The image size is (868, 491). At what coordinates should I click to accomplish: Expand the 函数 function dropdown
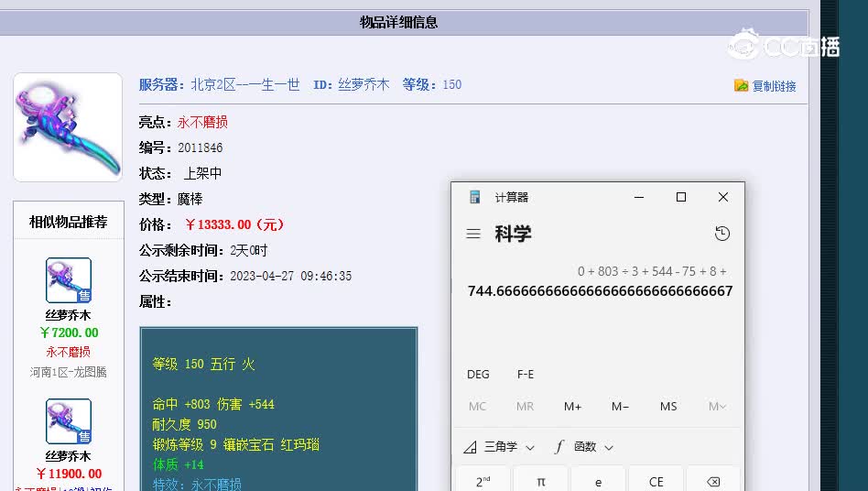tap(584, 447)
